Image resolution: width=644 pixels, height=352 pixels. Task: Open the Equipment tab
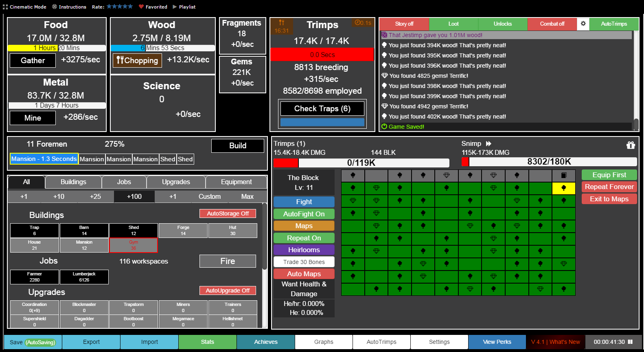237,182
